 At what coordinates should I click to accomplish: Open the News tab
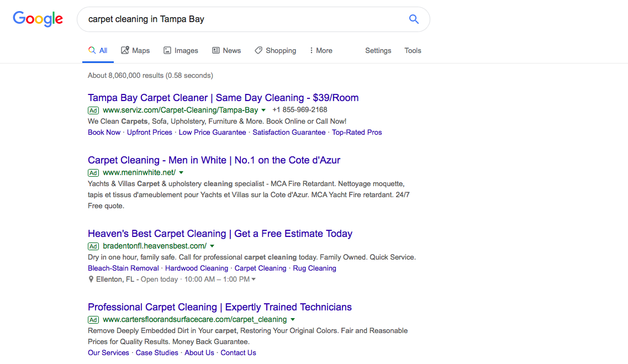226,50
